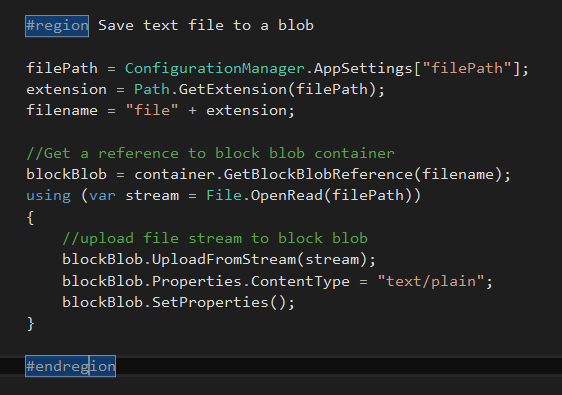Image resolution: width=562 pixels, height=395 pixels.
Task: Click the highlighted #endregion directive
Action: click(x=71, y=366)
